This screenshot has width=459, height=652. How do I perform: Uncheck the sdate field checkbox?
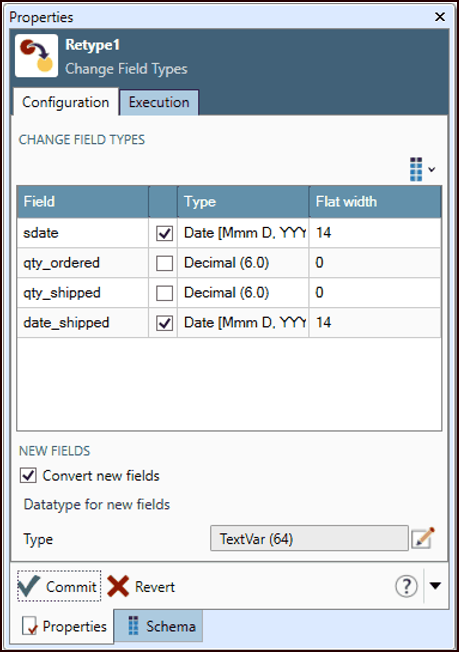164,233
